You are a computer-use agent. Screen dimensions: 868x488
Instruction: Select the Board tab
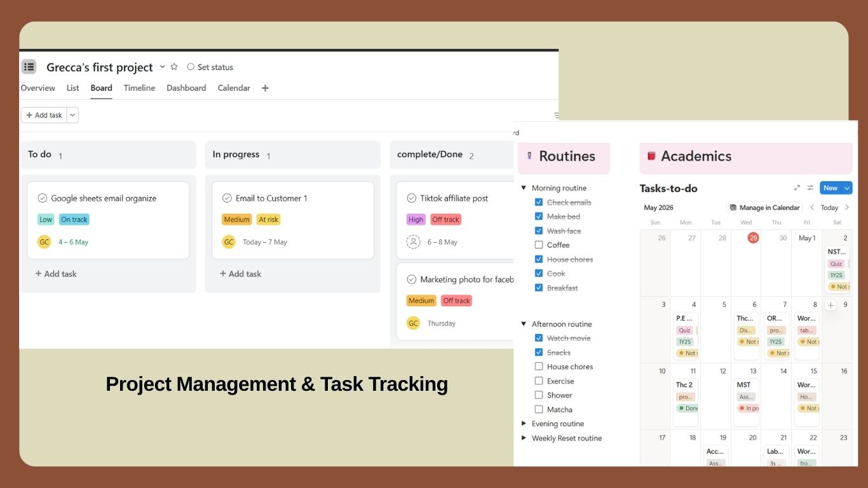(101, 88)
